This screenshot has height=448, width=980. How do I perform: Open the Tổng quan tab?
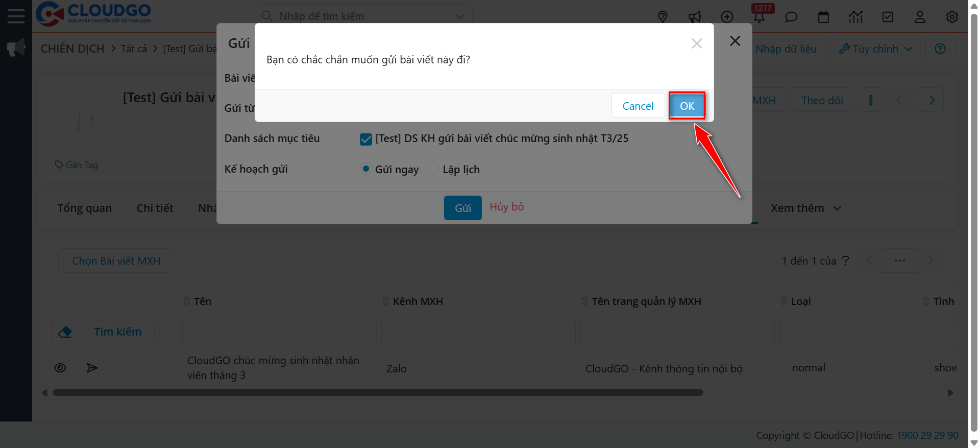pos(85,208)
